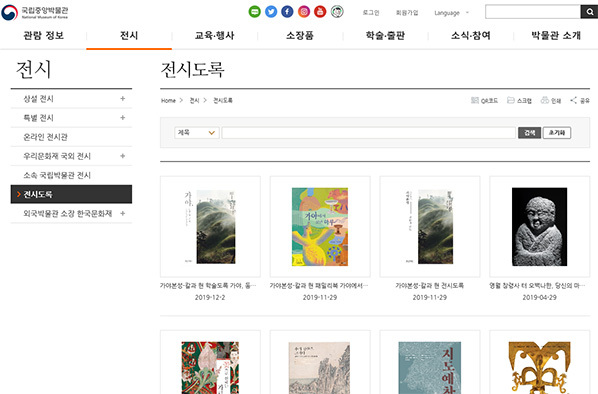598x394 pixels.
Task: Open the 교육·행사 menu
Action: pos(214,35)
